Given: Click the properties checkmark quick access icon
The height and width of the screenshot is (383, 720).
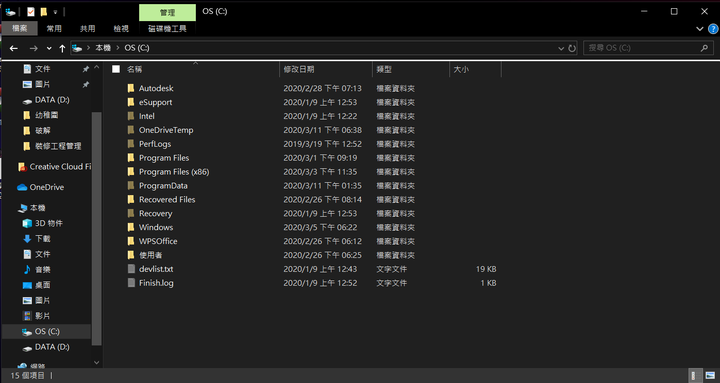Looking at the screenshot, I should pyautogui.click(x=31, y=12).
